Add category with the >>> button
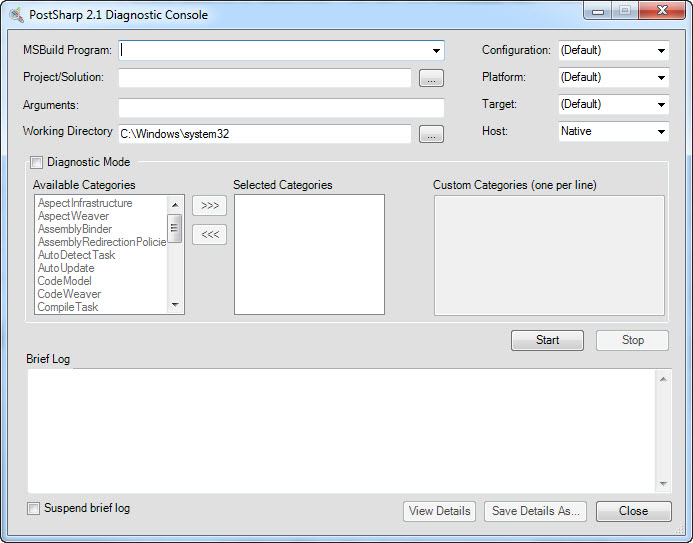The height and width of the screenshot is (543, 693). [209, 206]
